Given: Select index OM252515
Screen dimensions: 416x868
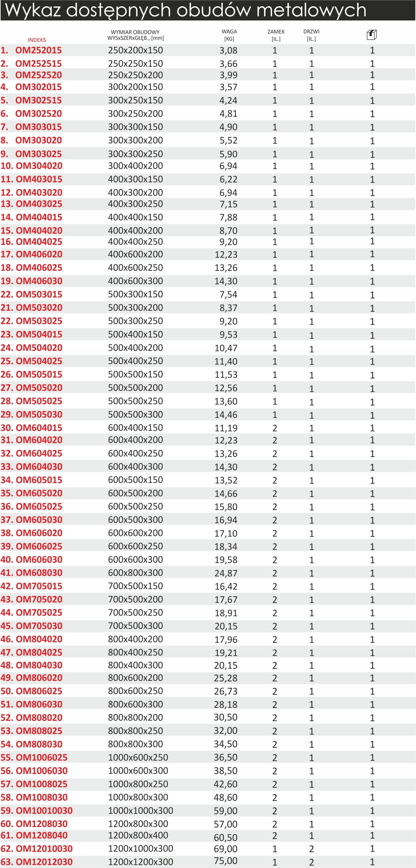Looking at the screenshot, I should [38, 63].
